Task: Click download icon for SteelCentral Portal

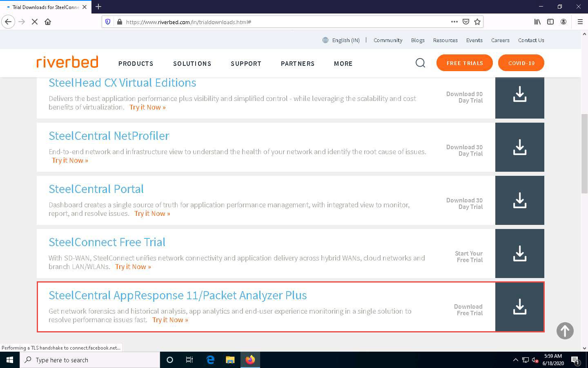Action: [520, 200]
